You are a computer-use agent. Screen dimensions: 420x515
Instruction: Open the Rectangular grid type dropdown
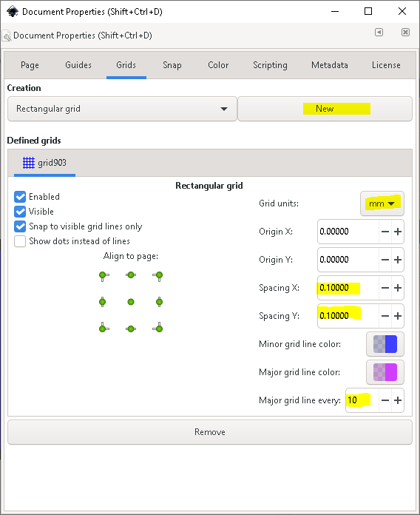click(122, 109)
